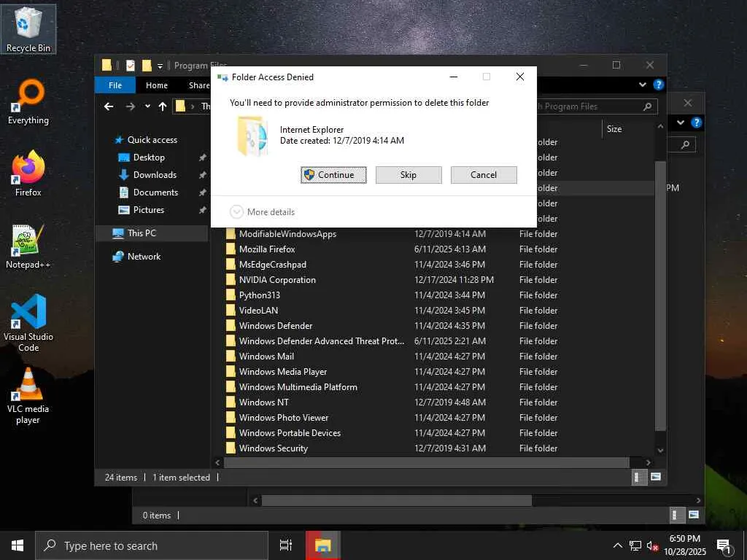Switch to large icons view in status bar
747x560 pixels.
click(656, 477)
